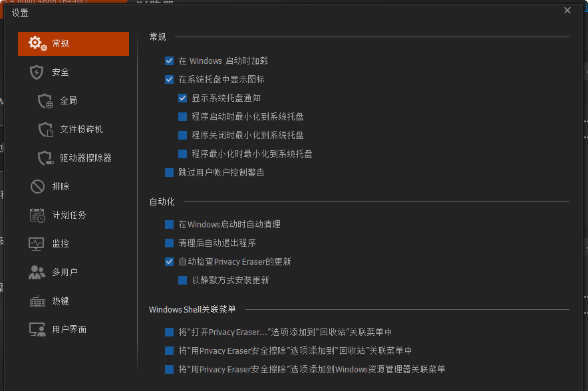588x391 pixels.
Task: Open the 计划任务 (Scheduled Tasks) section
Action: tap(60, 215)
